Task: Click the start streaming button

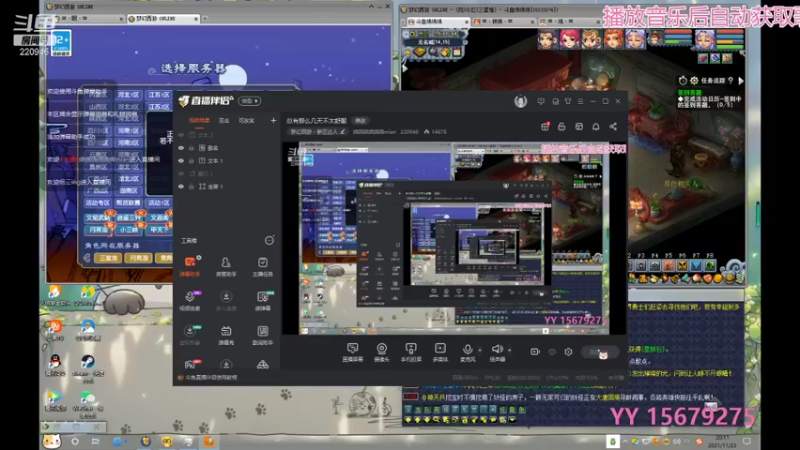Action: [x=600, y=353]
